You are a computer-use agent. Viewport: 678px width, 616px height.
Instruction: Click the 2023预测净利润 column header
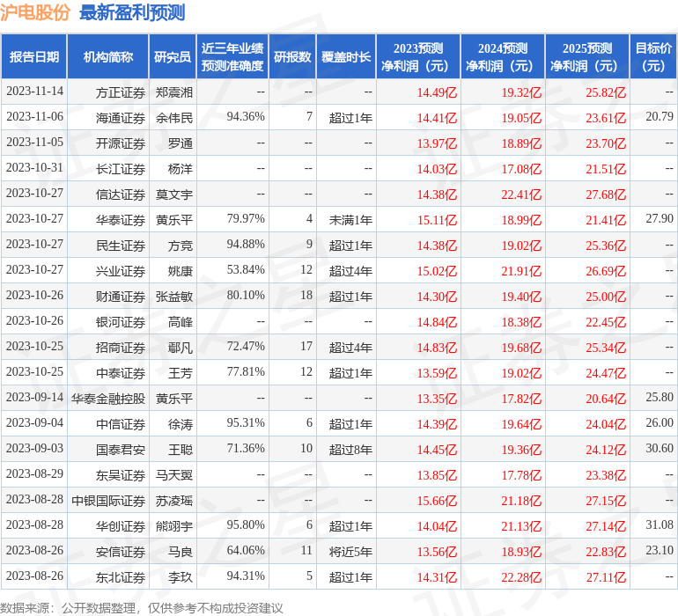(418, 56)
